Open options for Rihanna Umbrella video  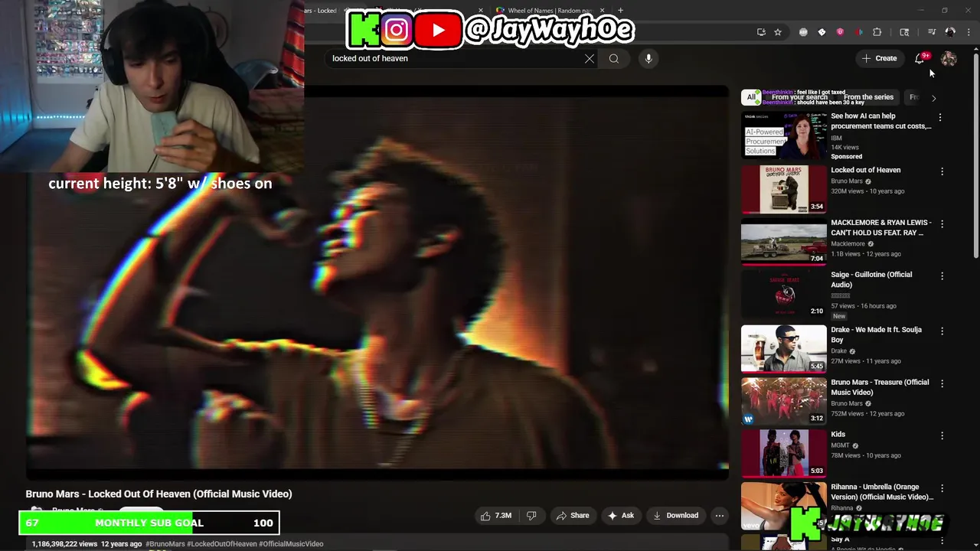(942, 488)
